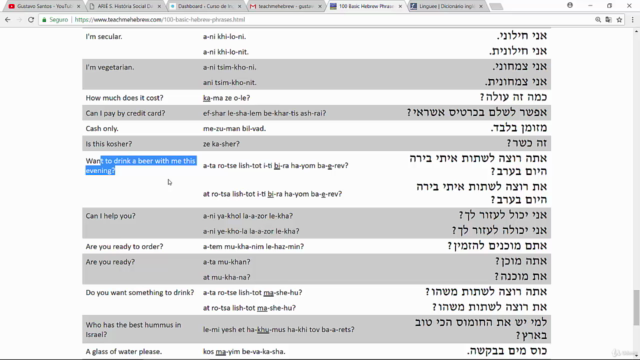640x360 pixels.
Task: Click highlighted "Want to drink a beer" phrase
Action: pos(141,165)
